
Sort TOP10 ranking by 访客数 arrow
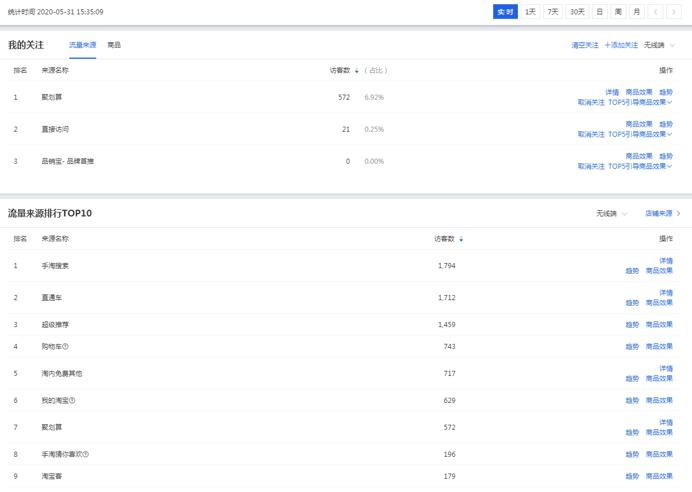click(x=461, y=240)
